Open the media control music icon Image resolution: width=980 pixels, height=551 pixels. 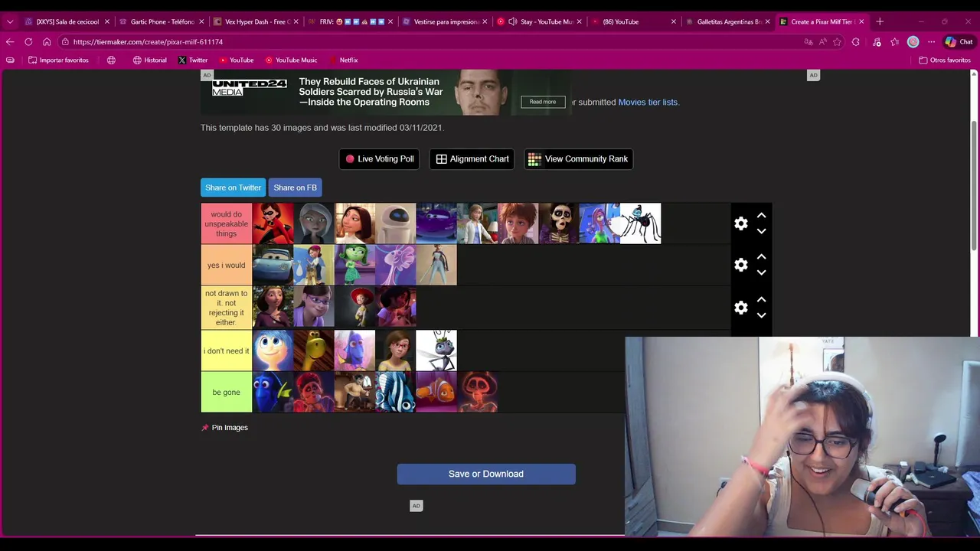[877, 42]
